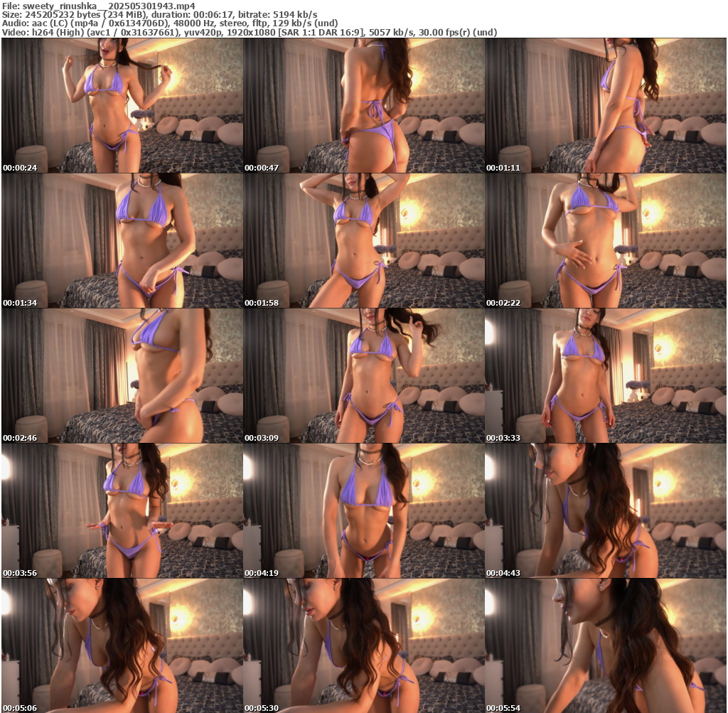The width and height of the screenshot is (728, 713).
Task: Open the thumbnail marked 00:05:06
Action: [122, 645]
